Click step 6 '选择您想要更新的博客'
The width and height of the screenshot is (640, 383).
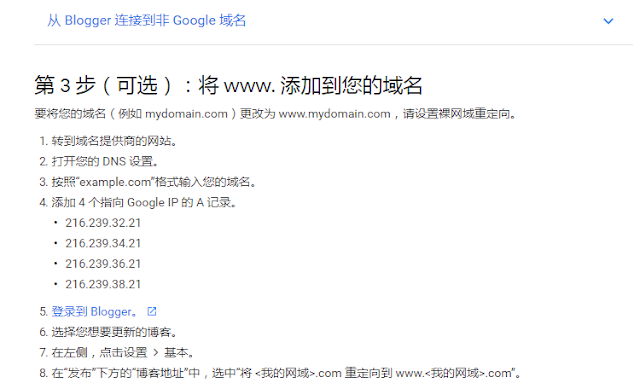coord(114,332)
